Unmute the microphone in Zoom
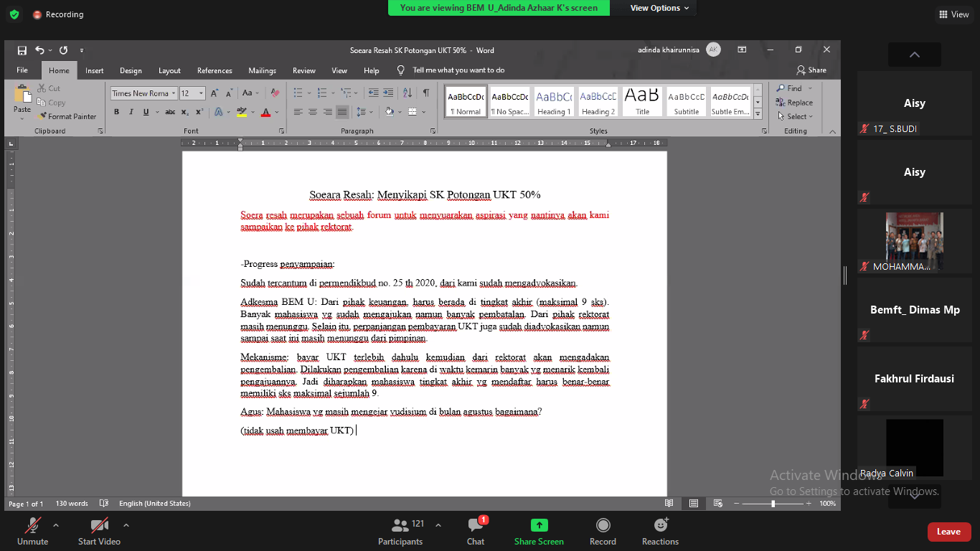 (33, 532)
